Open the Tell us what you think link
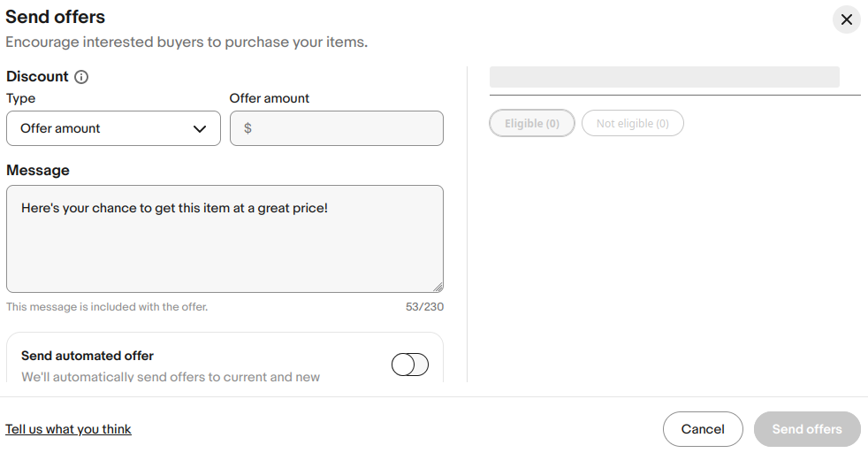This screenshot has width=868, height=453. (x=68, y=429)
